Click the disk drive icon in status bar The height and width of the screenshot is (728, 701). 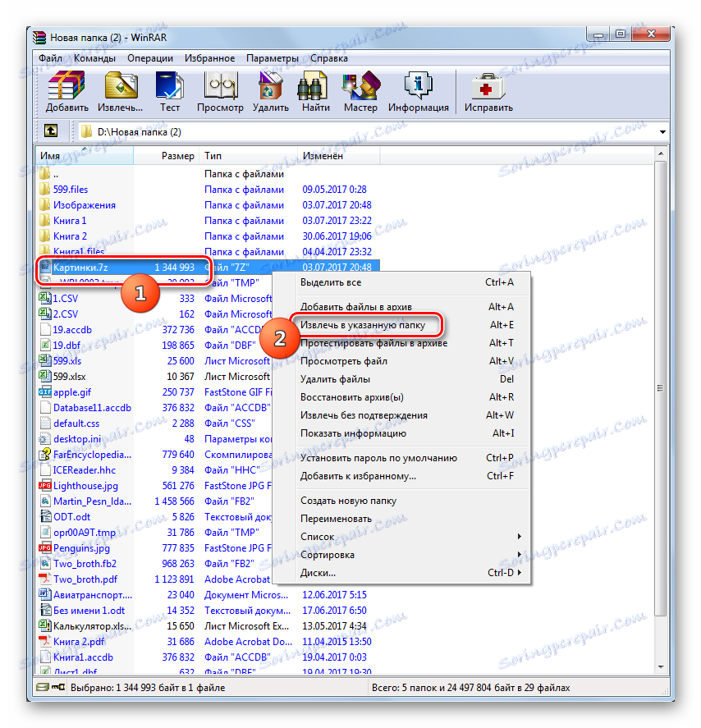[43, 687]
